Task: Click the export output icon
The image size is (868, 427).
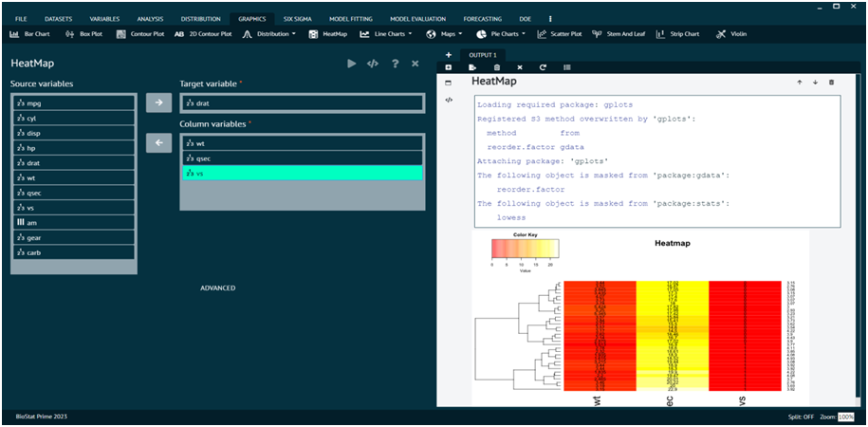Action: coord(472,67)
